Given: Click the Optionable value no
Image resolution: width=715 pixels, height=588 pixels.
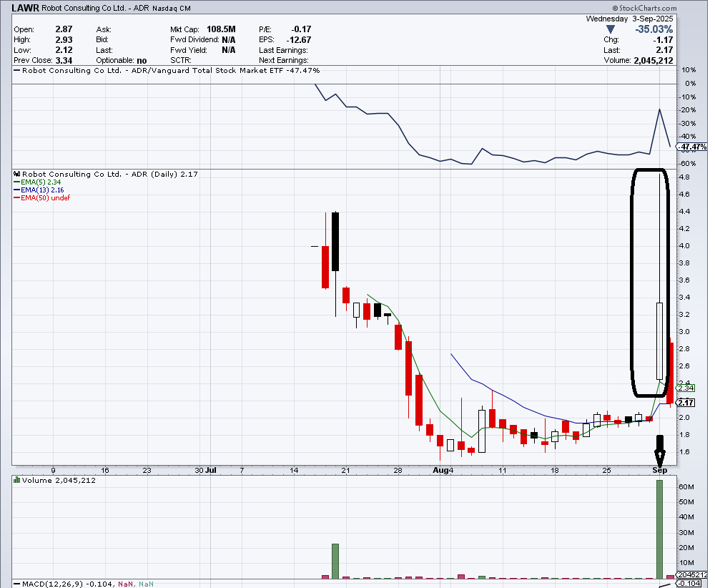Looking at the screenshot, I should [x=142, y=61].
